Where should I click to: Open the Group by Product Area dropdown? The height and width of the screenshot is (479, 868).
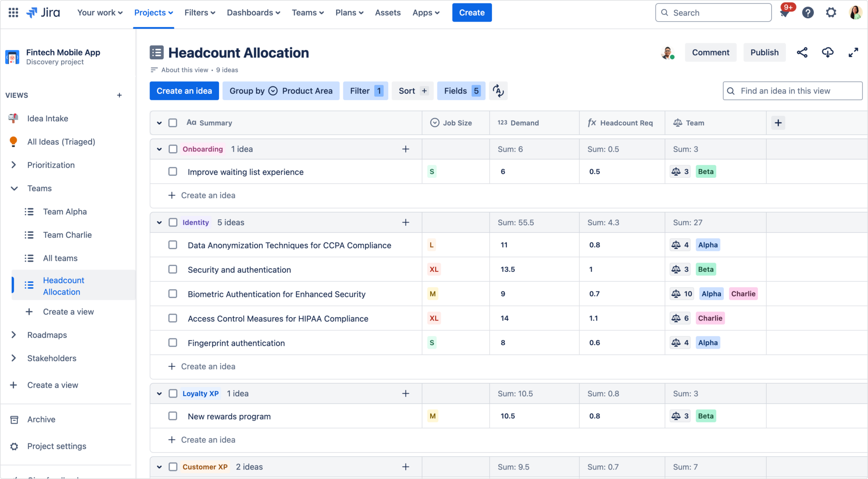click(281, 91)
